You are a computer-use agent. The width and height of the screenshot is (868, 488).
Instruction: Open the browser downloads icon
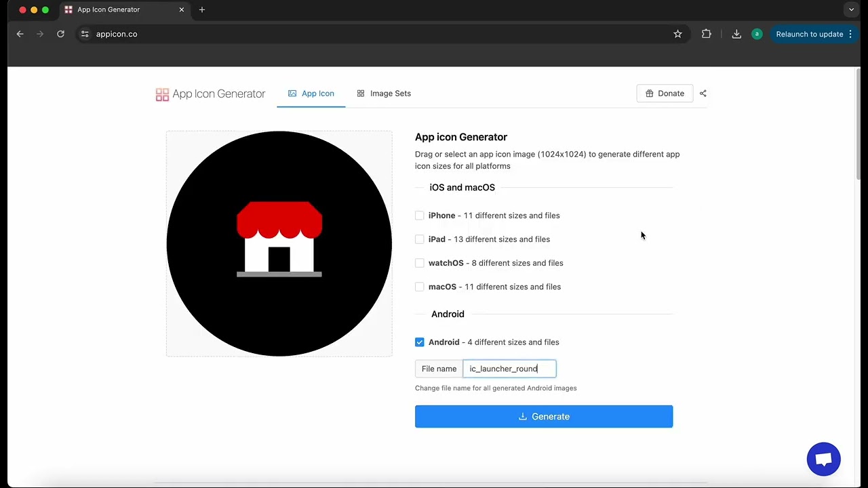tap(736, 34)
